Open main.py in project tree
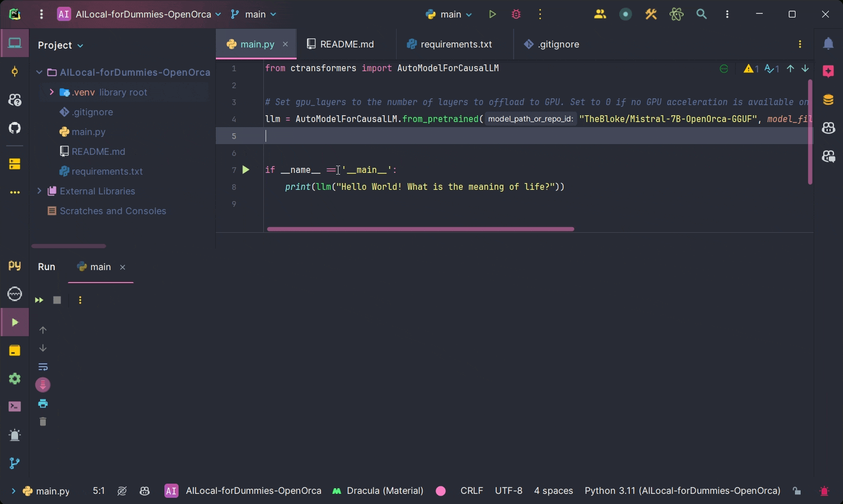This screenshot has height=504, width=843. [89, 132]
